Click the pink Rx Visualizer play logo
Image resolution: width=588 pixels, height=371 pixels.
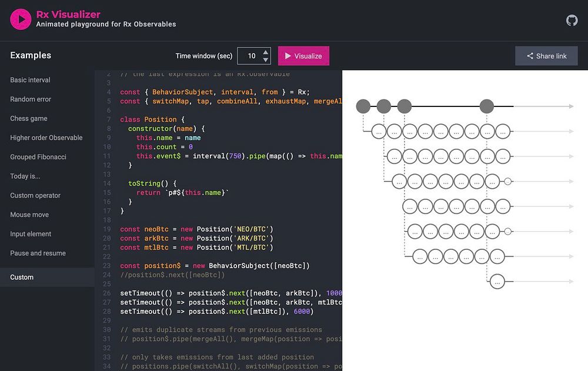(21, 19)
